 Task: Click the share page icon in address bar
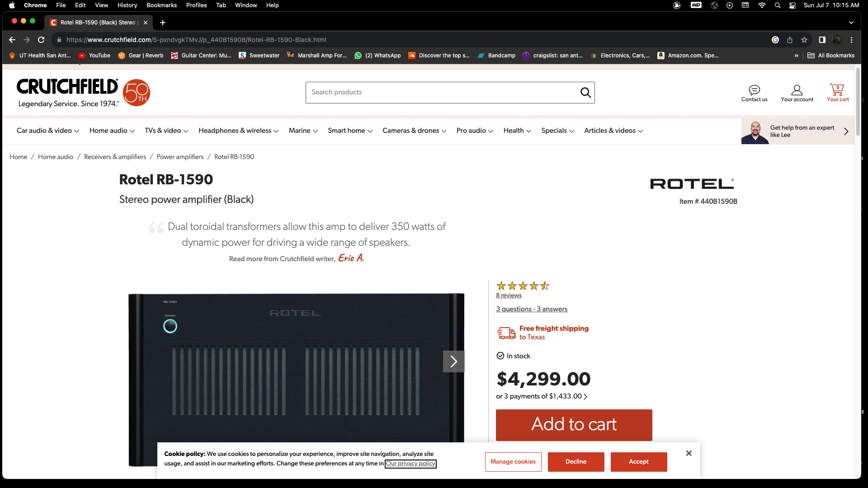790,40
